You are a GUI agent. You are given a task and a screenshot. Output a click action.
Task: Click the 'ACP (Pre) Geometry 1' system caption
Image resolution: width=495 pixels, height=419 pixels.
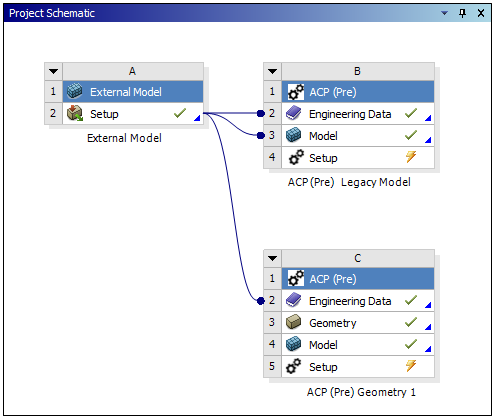(x=361, y=392)
